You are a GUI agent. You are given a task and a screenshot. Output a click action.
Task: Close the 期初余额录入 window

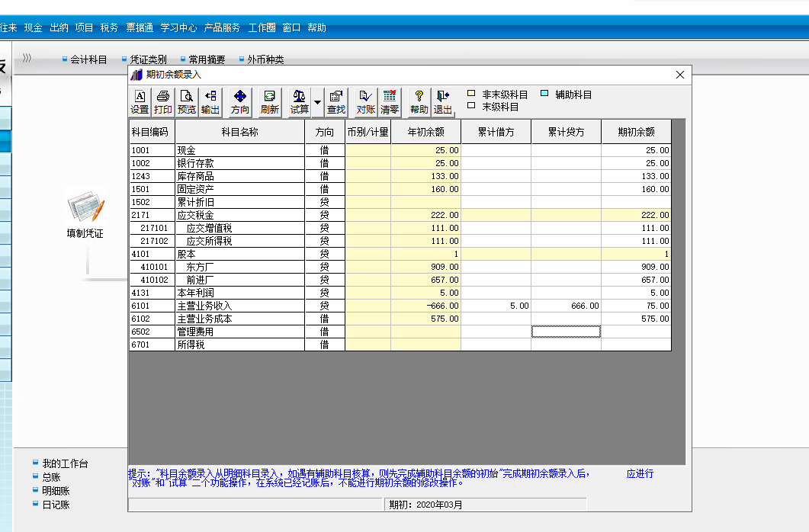pos(680,75)
